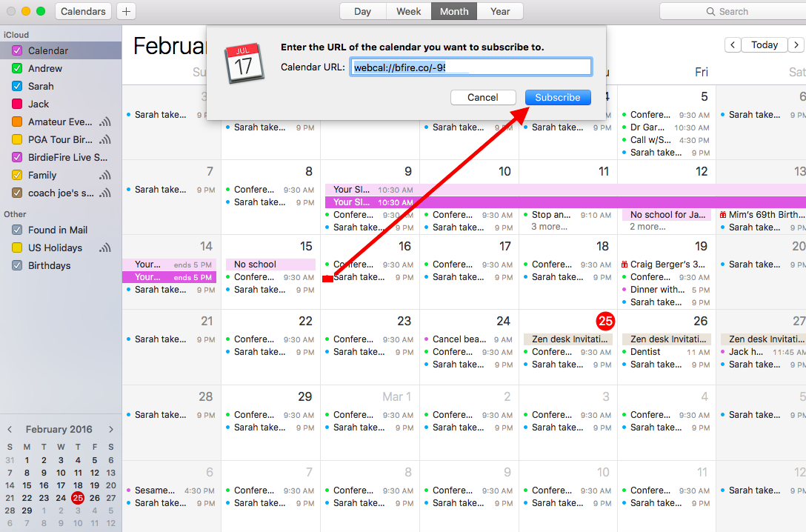Image resolution: width=806 pixels, height=532 pixels.
Task: Open 'Stop an...' 9:10 AM event
Action: [567, 215]
